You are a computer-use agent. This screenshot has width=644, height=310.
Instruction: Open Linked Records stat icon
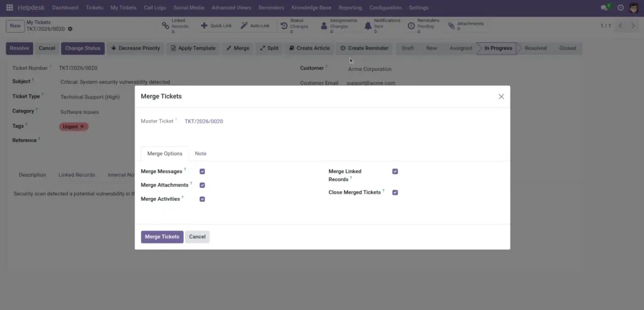pos(165,26)
